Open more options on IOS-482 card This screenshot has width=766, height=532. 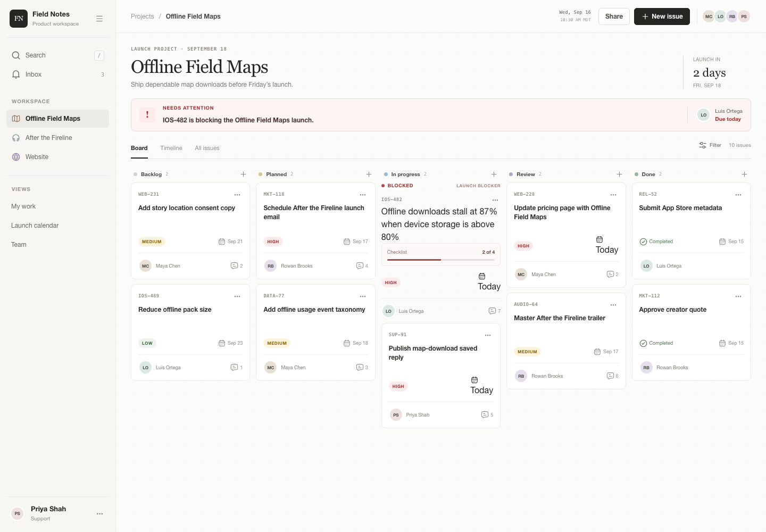495,200
